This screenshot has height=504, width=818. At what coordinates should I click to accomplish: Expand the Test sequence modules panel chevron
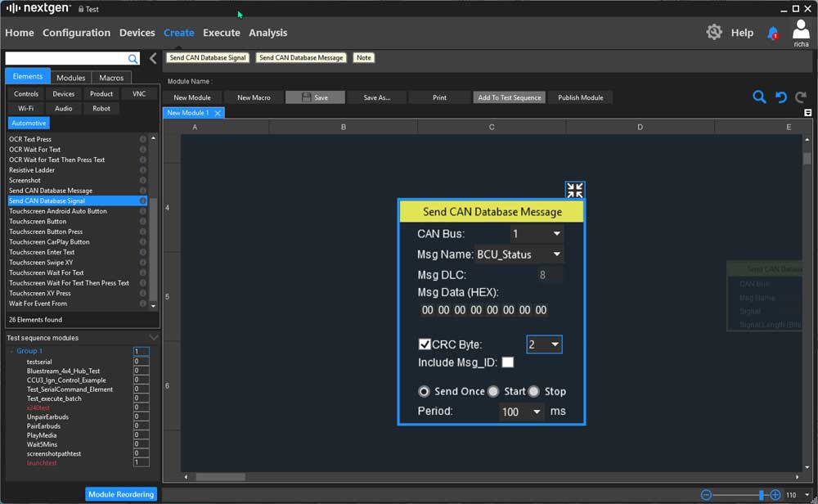coord(154,338)
